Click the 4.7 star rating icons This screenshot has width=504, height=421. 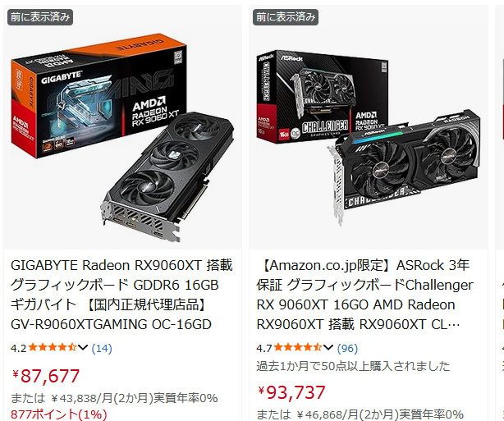[x=298, y=347]
